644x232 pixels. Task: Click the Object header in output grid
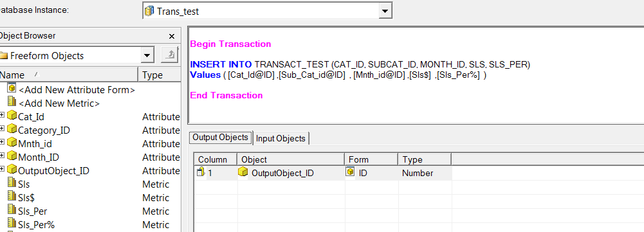pos(291,159)
